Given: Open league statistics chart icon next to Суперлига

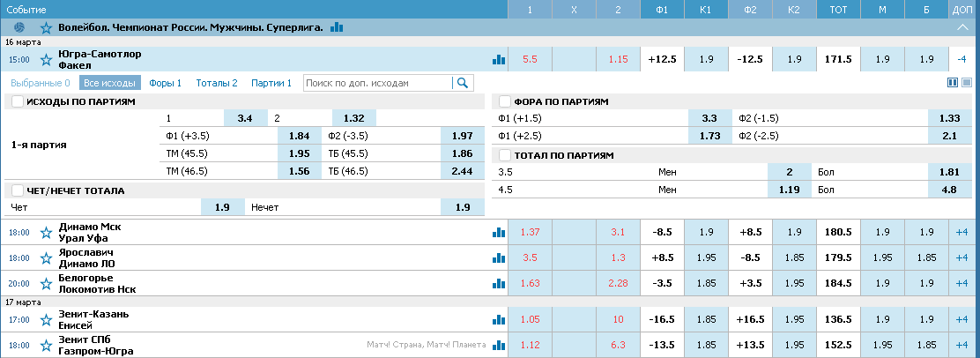Looking at the screenshot, I should click(337, 27).
